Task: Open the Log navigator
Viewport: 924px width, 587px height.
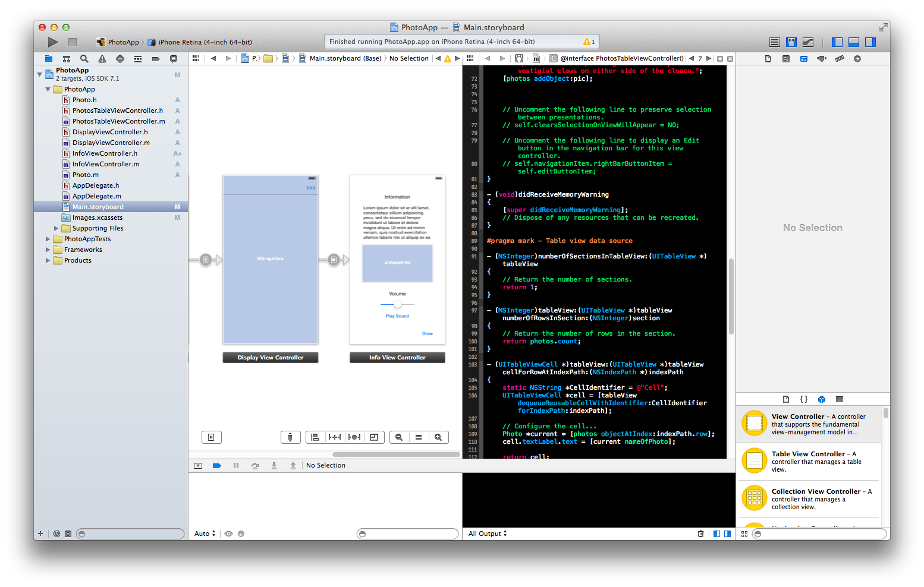Action: coord(174,59)
